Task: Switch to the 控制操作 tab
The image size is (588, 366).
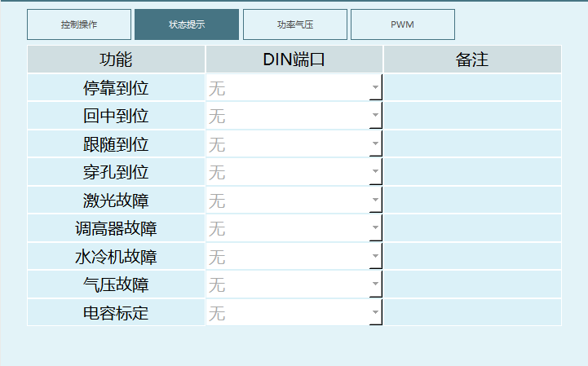Action: 79,24
